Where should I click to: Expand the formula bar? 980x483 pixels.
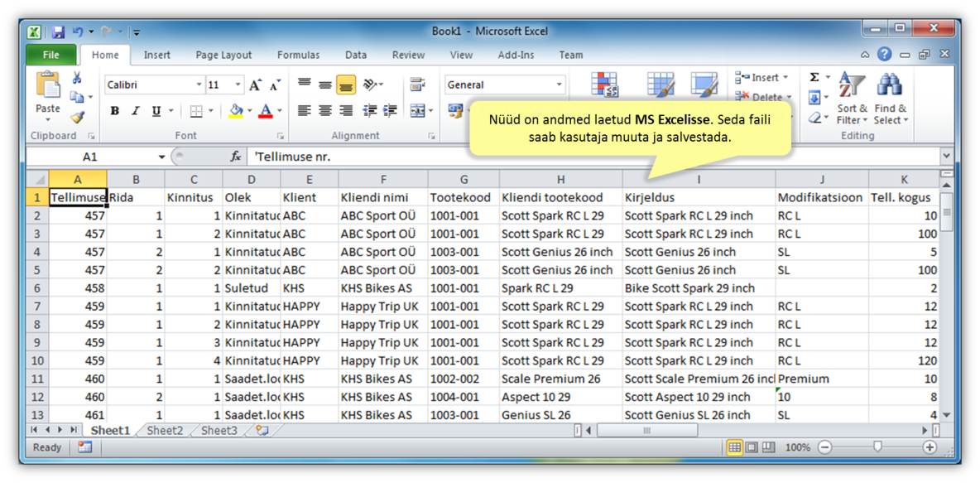pyautogui.click(x=945, y=157)
